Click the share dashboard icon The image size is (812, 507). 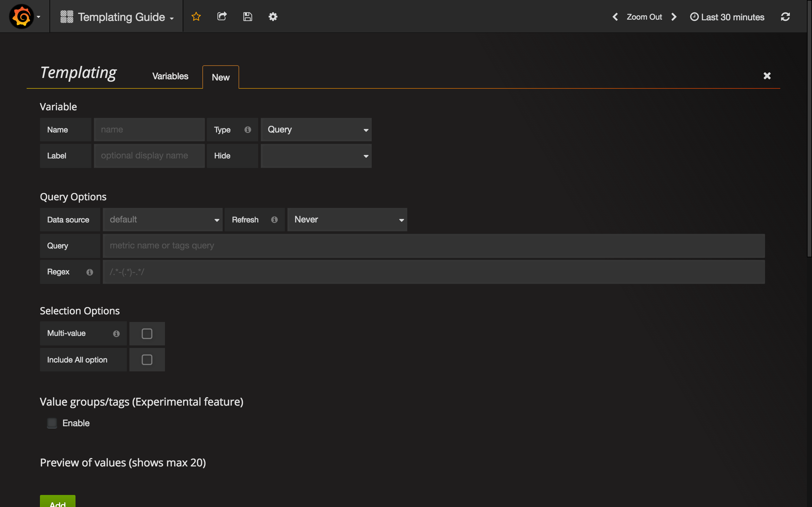222,16
